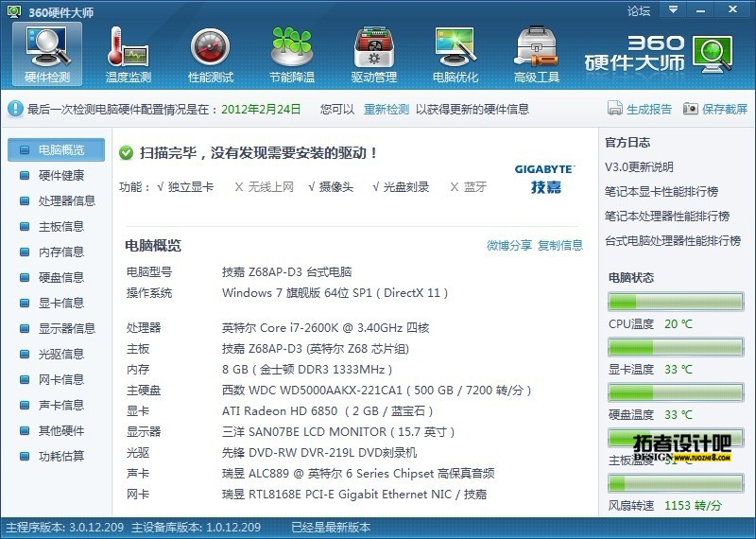Open 台式电脑处理器性能排行榜 link

click(x=673, y=241)
